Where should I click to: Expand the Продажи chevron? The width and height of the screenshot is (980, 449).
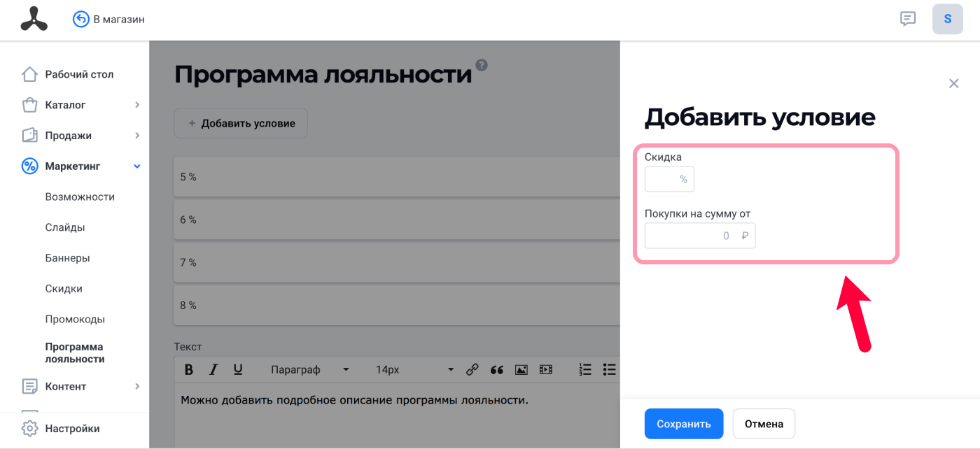pyautogui.click(x=137, y=136)
